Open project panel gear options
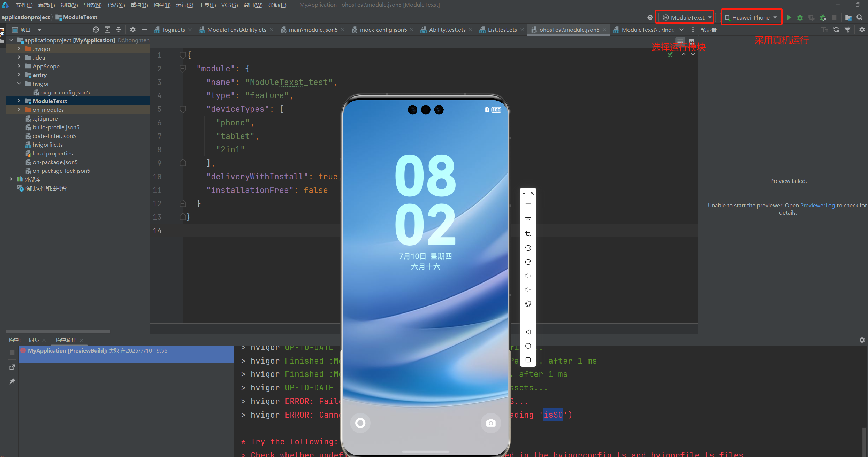The image size is (868, 457). [x=133, y=30]
